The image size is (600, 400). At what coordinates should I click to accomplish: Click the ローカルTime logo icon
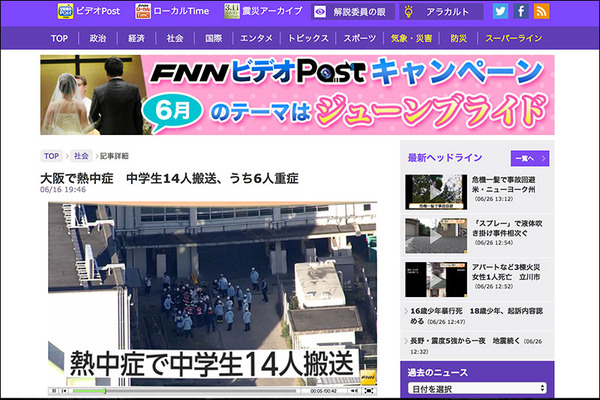coord(143,11)
